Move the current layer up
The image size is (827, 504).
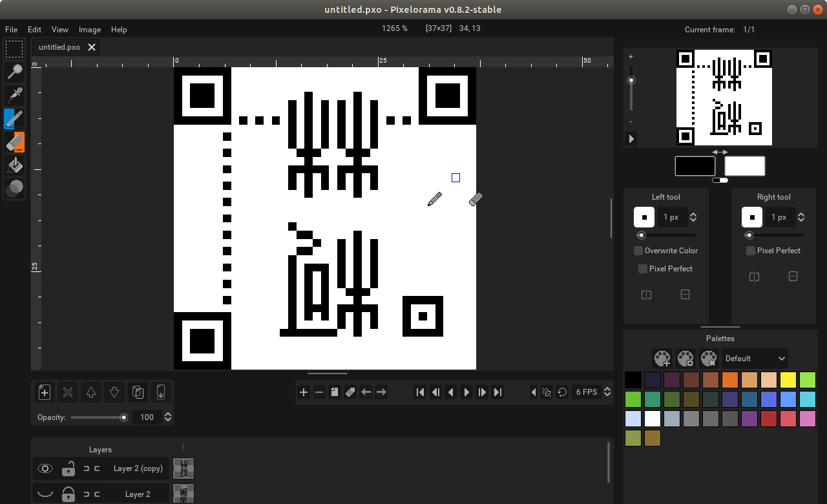[x=91, y=392]
